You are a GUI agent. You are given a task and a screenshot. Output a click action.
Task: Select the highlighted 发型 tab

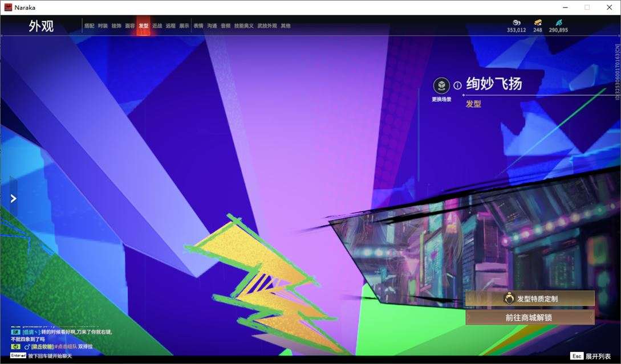point(143,26)
